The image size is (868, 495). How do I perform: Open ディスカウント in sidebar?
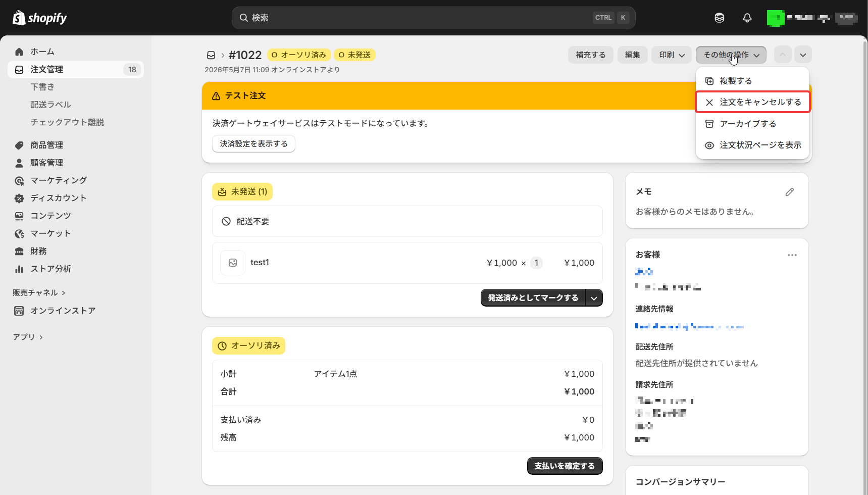coord(76,198)
